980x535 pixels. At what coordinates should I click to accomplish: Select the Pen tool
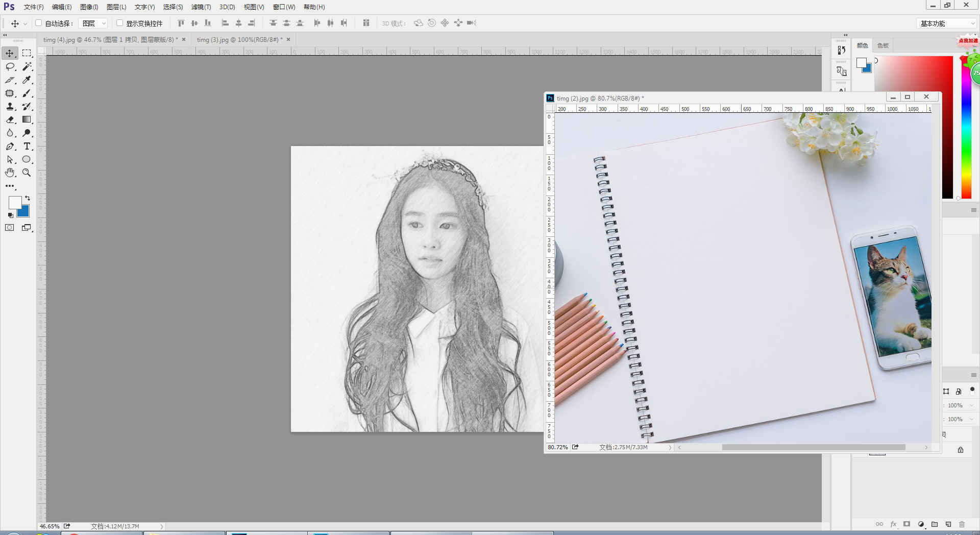10,146
